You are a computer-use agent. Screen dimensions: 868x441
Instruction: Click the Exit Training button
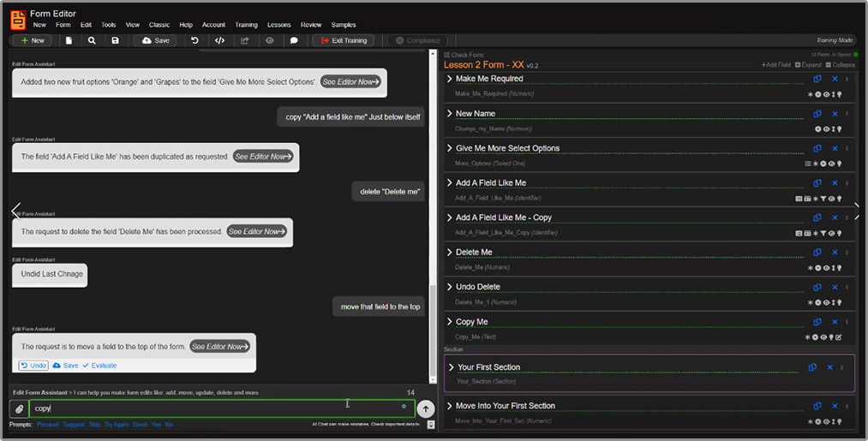coord(344,40)
